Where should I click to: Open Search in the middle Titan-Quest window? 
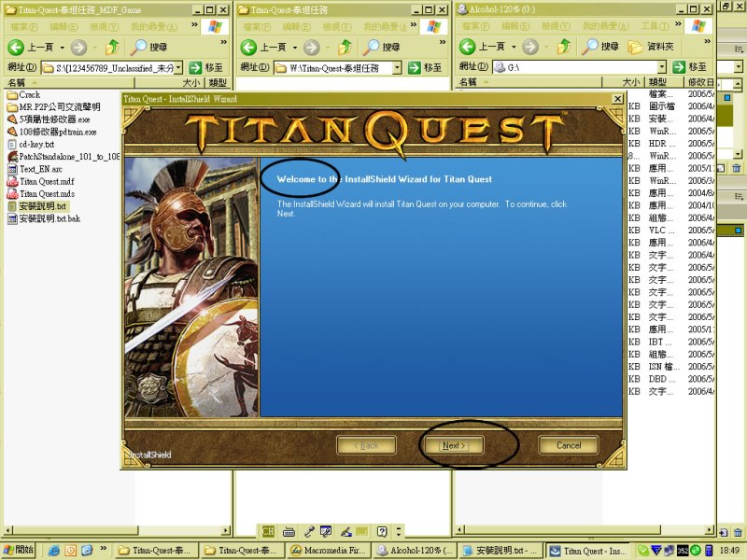[382, 48]
